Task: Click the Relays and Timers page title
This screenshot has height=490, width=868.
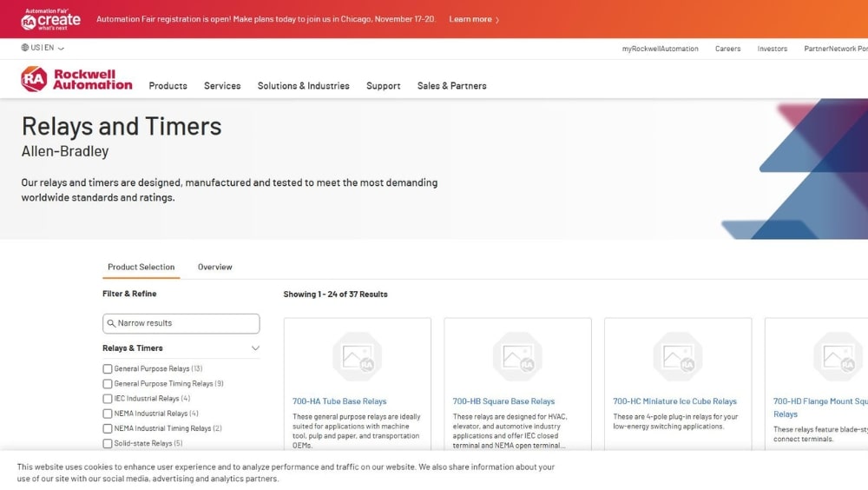Action: tap(122, 126)
